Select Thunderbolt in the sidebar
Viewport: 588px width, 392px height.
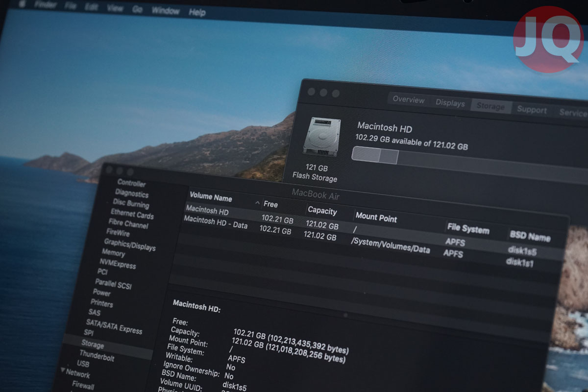click(x=97, y=356)
